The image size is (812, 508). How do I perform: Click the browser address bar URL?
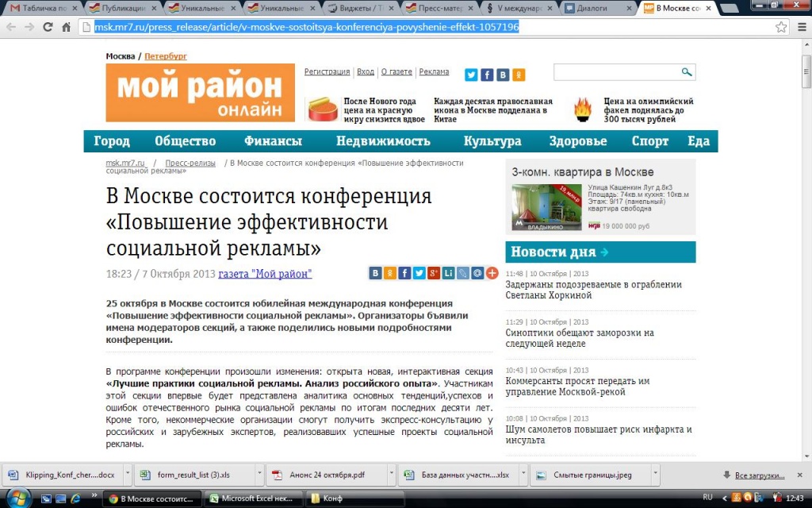click(306, 27)
